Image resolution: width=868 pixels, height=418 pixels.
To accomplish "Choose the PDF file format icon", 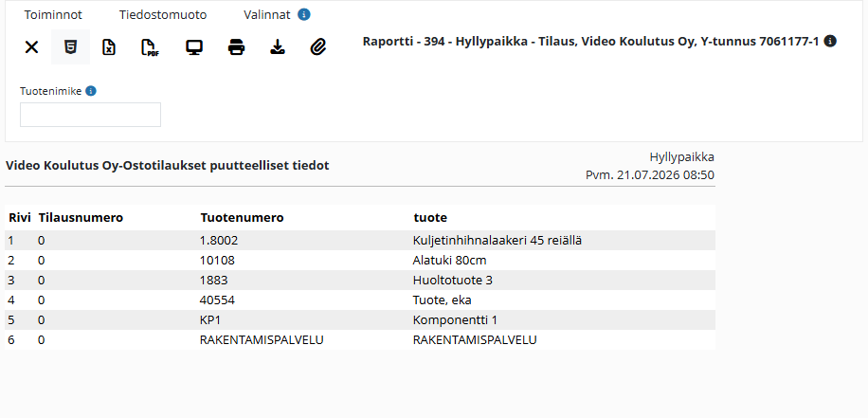I will tap(150, 47).
